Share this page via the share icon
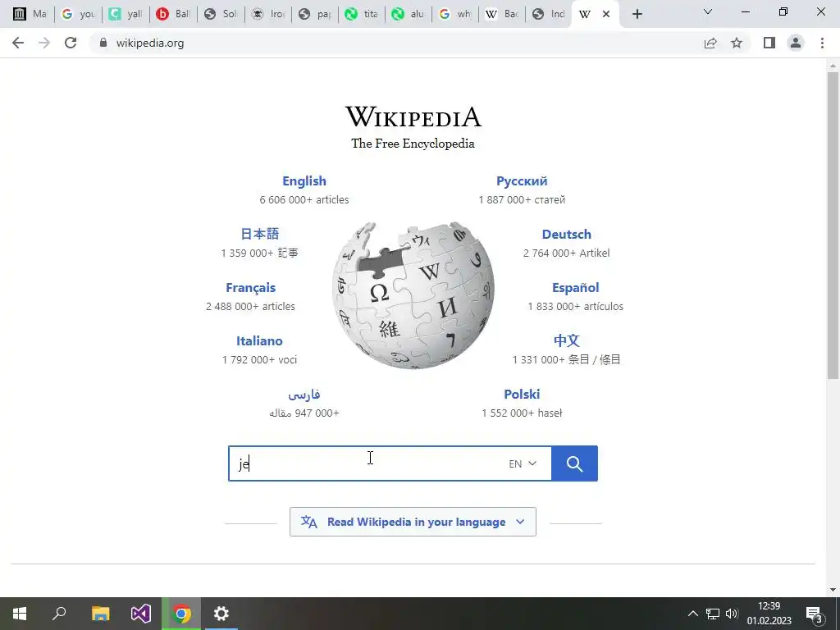Image resolution: width=840 pixels, height=630 pixels. pos(710,43)
